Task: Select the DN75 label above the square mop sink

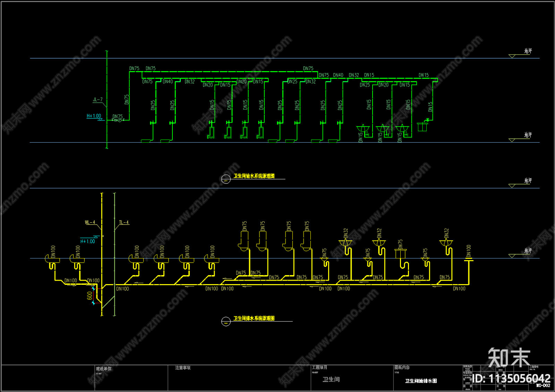Action: [x=400, y=244]
